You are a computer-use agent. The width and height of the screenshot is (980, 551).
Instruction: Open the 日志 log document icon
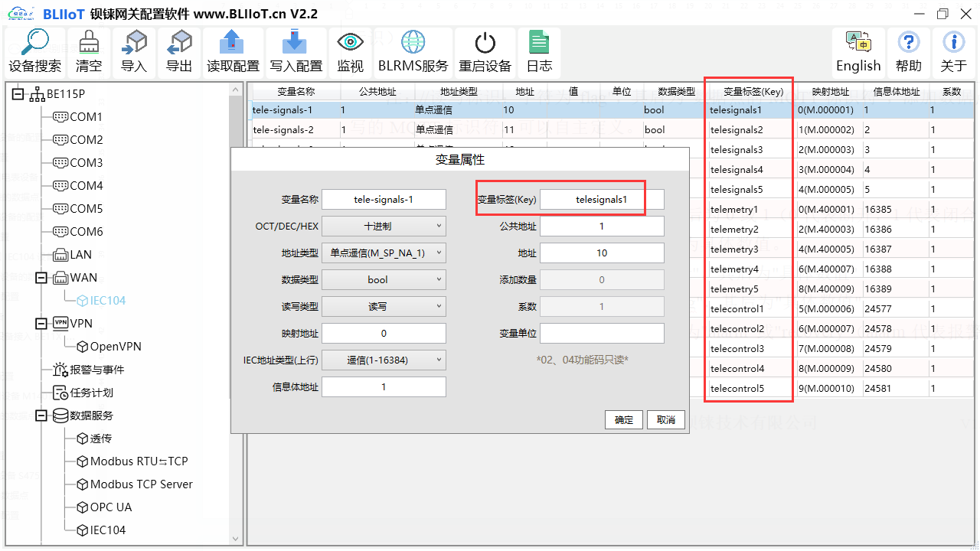coord(539,42)
